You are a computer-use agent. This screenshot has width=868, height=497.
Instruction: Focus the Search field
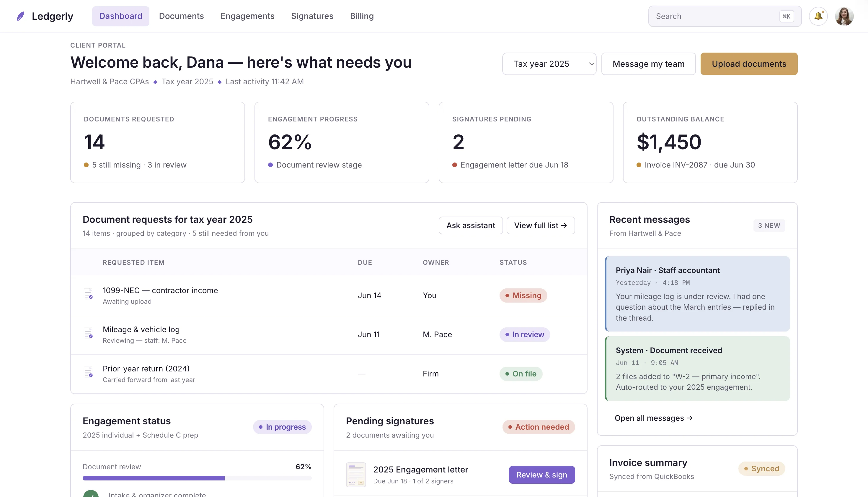click(725, 16)
